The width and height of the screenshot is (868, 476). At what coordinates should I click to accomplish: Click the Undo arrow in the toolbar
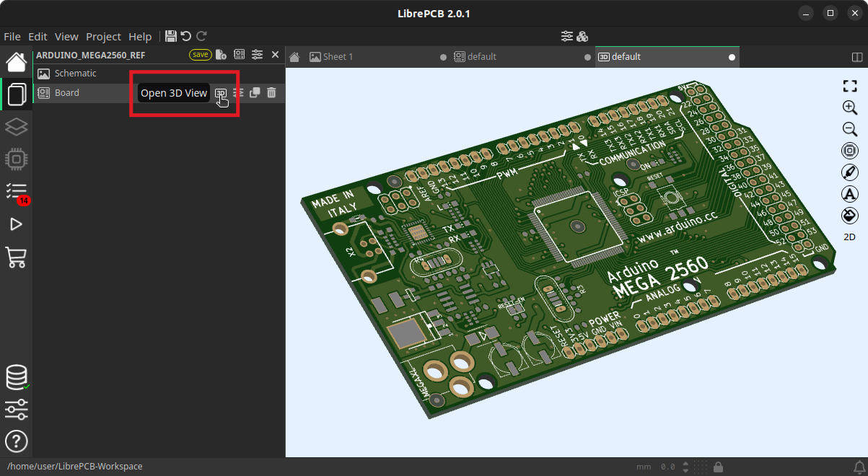[x=186, y=36]
